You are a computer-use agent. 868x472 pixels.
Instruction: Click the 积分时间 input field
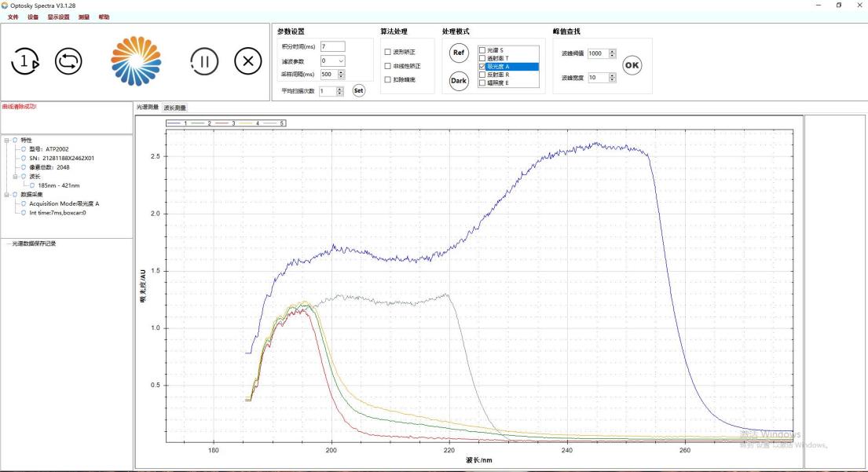coord(331,46)
